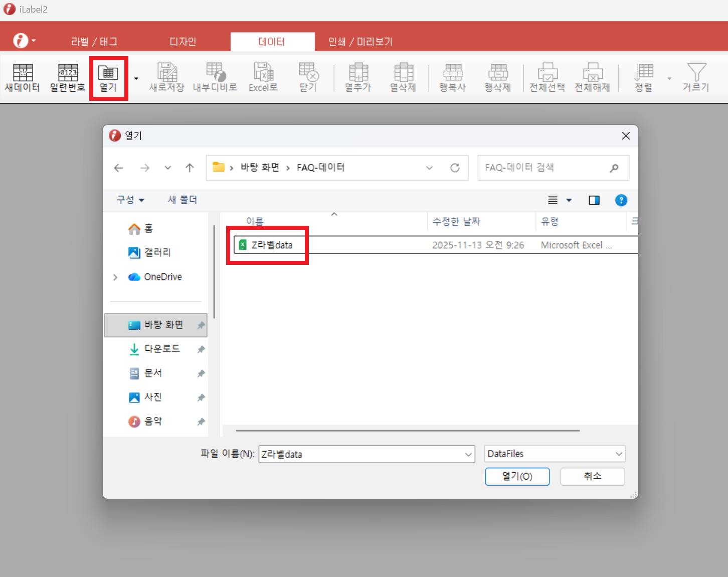Screen dimensions: 728x577
Task: Open the DataFiles file type dropdown
Action: (x=555, y=454)
